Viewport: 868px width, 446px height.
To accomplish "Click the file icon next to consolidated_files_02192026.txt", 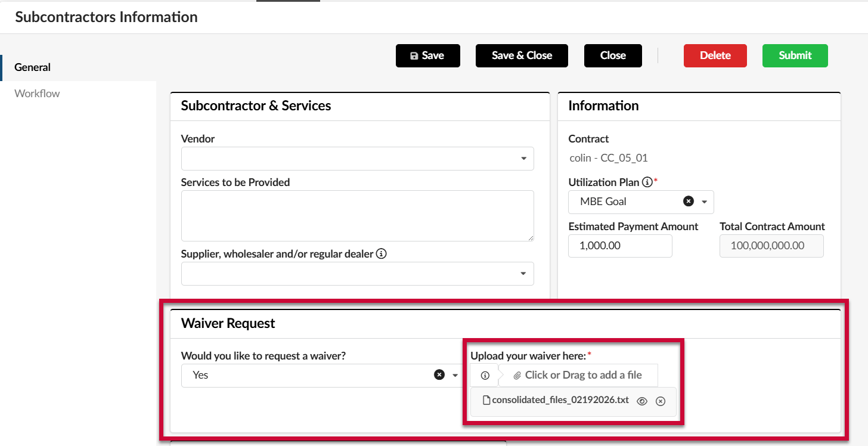I will [486, 400].
